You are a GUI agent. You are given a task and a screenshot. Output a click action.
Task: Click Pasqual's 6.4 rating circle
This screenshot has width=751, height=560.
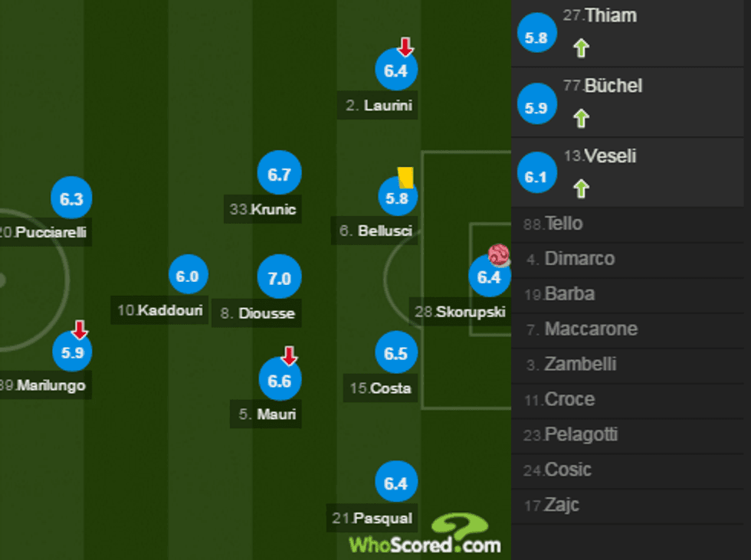[x=395, y=481]
